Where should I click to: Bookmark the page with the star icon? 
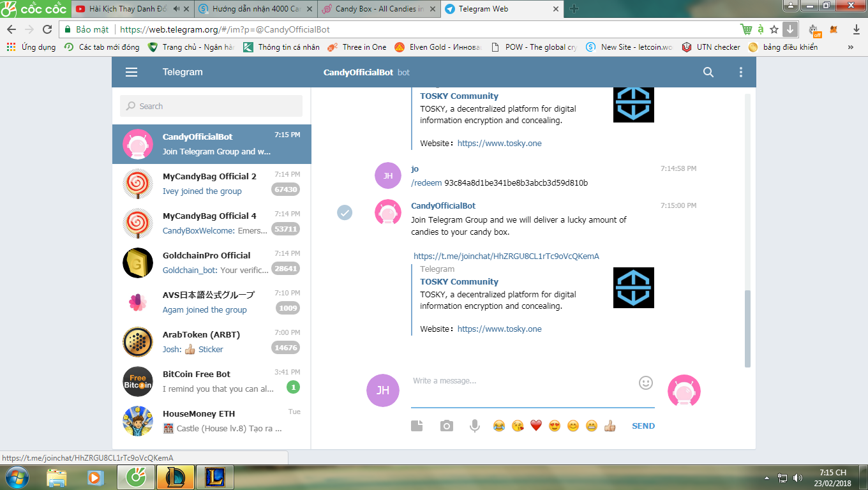pyautogui.click(x=774, y=29)
